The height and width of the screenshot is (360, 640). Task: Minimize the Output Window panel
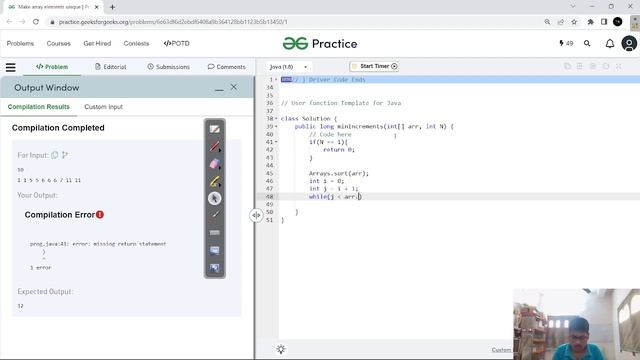tap(219, 88)
